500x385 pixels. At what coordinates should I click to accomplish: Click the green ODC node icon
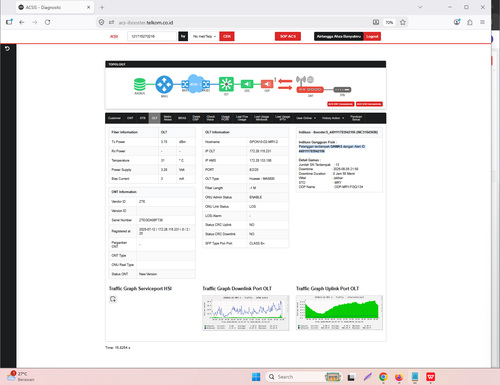[247, 84]
